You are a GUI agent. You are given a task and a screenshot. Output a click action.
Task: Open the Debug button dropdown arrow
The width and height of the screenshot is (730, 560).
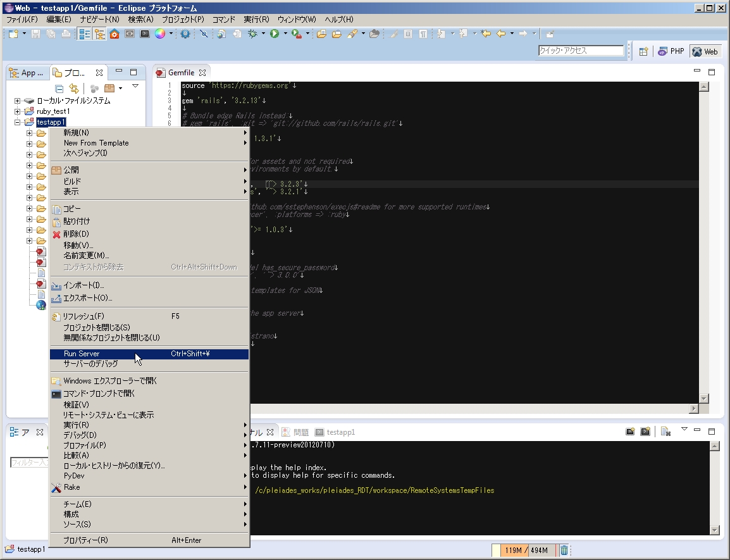click(264, 34)
